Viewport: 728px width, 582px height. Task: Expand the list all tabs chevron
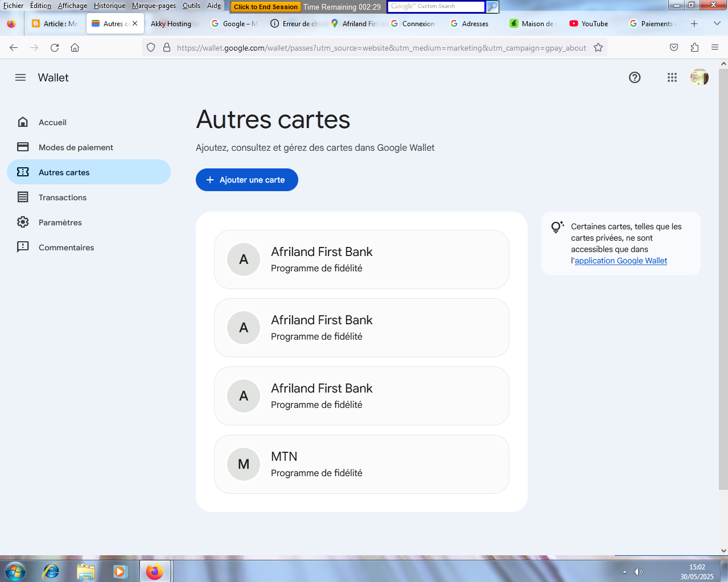(x=717, y=24)
